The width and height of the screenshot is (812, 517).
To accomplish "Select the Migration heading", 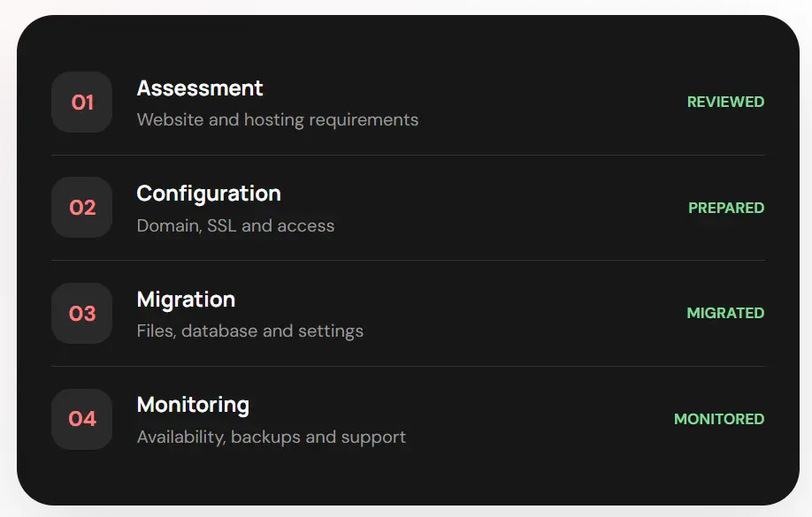I will (x=186, y=300).
